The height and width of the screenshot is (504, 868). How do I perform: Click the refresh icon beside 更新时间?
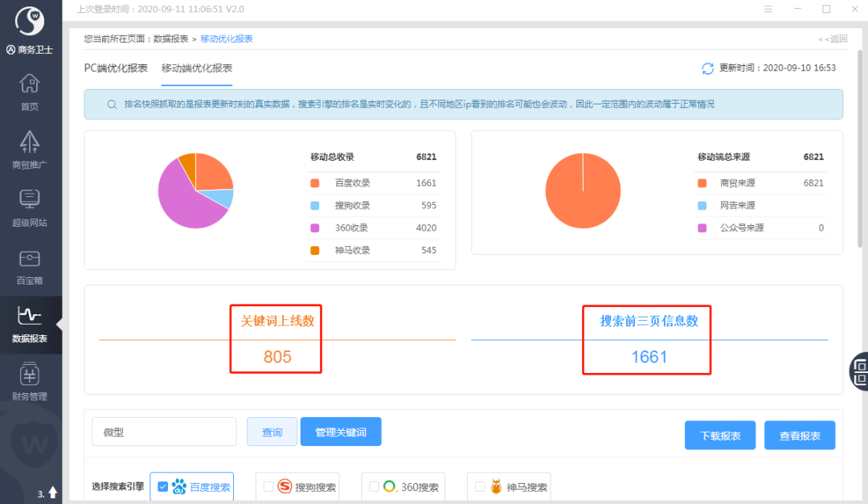click(707, 68)
